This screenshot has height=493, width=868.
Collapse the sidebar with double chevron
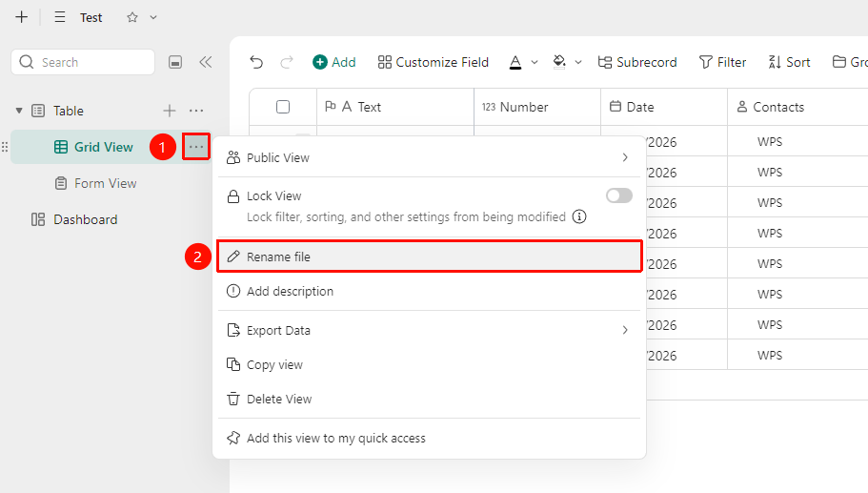pyautogui.click(x=206, y=62)
